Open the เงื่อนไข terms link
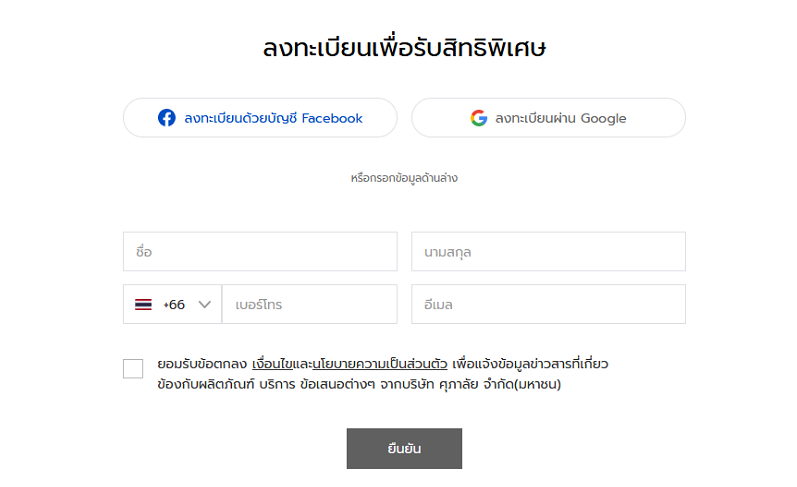This screenshot has width=797, height=487. click(x=274, y=363)
